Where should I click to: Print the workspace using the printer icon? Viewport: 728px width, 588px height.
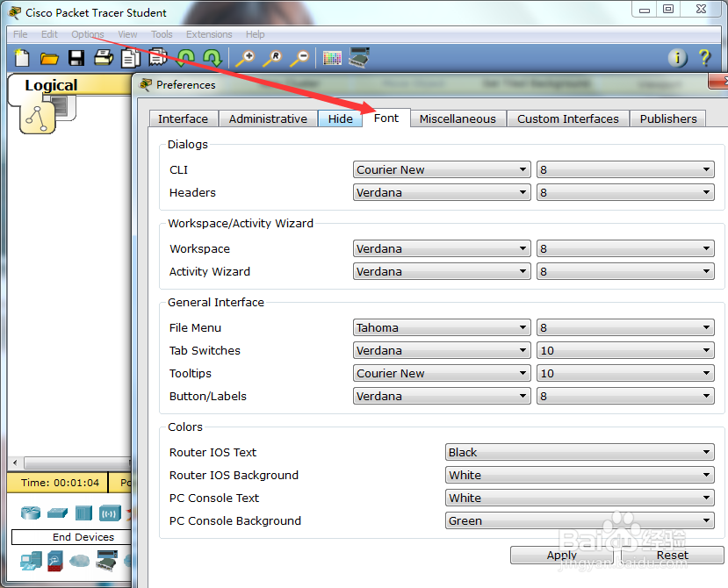[103, 57]
